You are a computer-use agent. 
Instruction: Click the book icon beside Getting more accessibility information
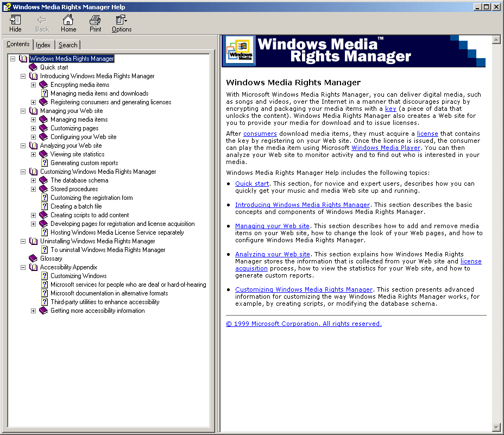click(43, 310)
